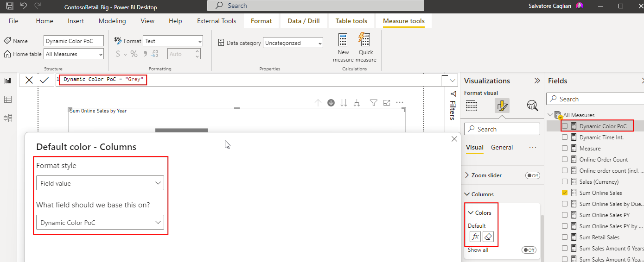Cancel the formula with the X icon
The image size is (644, 262).
click(x=29, y=80)
